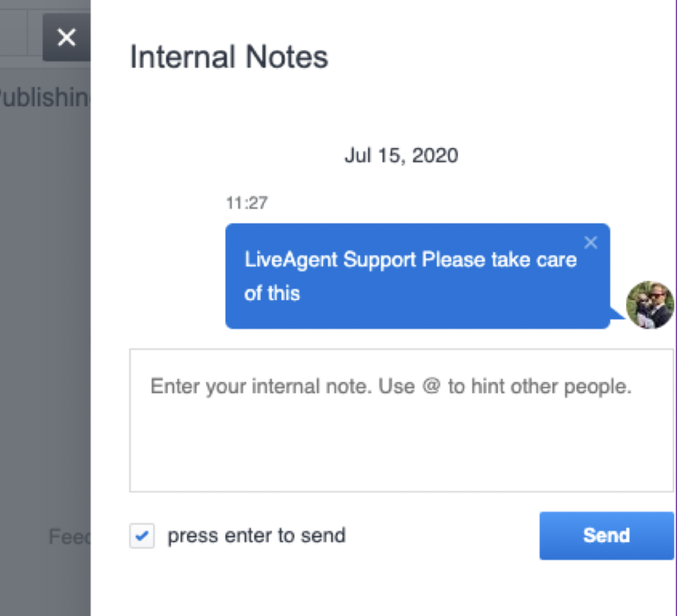Click the blue bubble's tail near avatar
This screenshot has width=677, height=616.
click(617, 313)
